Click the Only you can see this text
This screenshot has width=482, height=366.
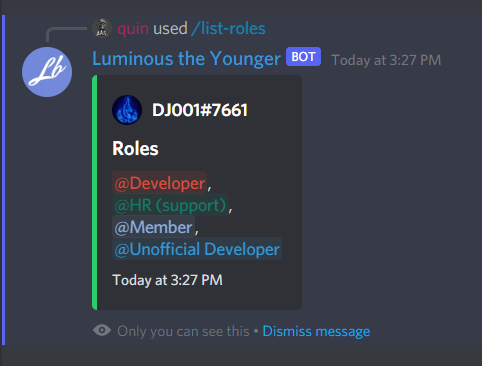coord(183,331)
